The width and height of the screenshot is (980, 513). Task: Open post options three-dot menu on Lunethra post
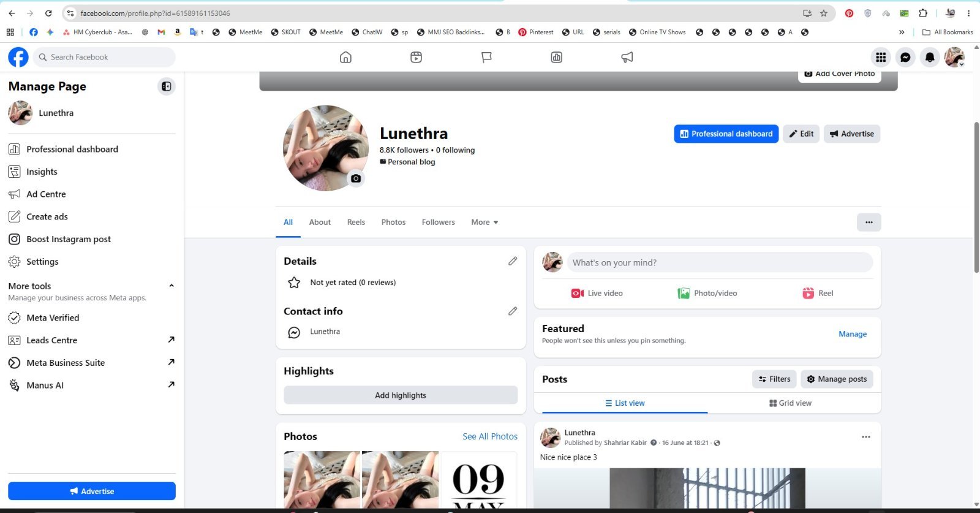click(866, 437)
